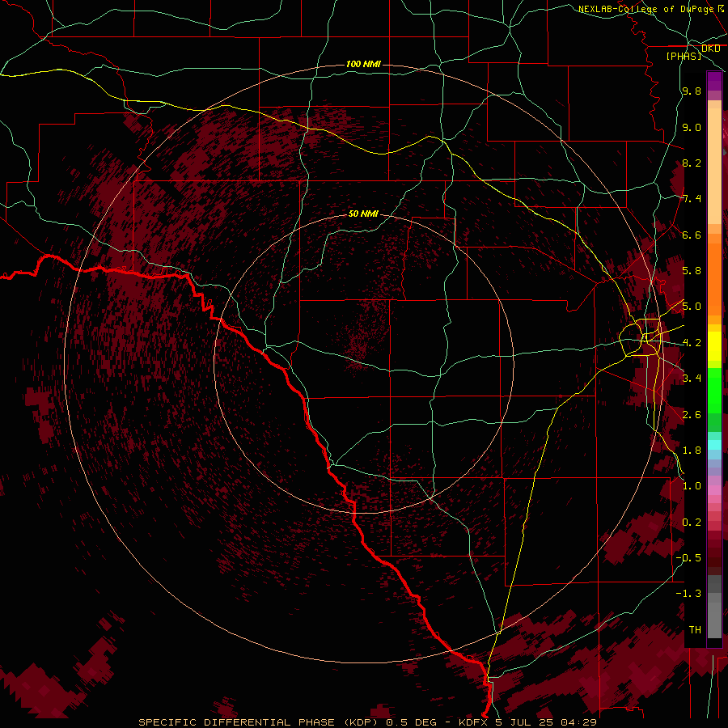This screenshot has width=728, height=728.
Task: Click the -0.5 value on the color scale
Action: pos(688,557)
